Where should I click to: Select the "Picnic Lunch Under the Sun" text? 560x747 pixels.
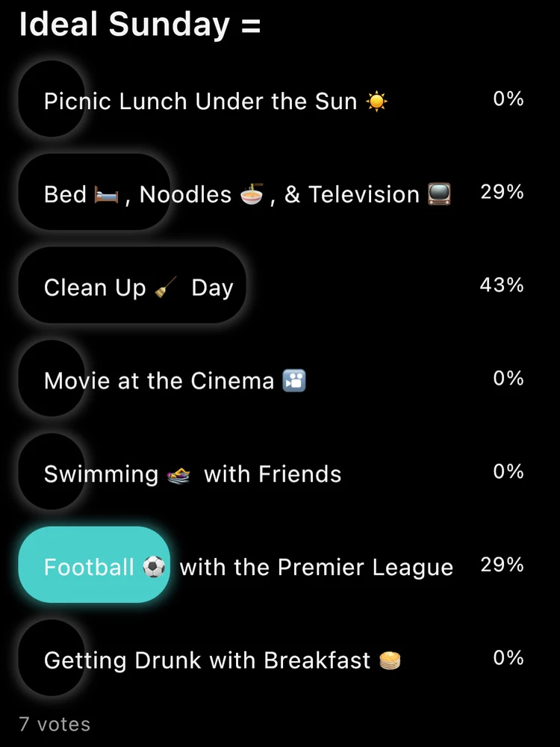click(200, 101)
